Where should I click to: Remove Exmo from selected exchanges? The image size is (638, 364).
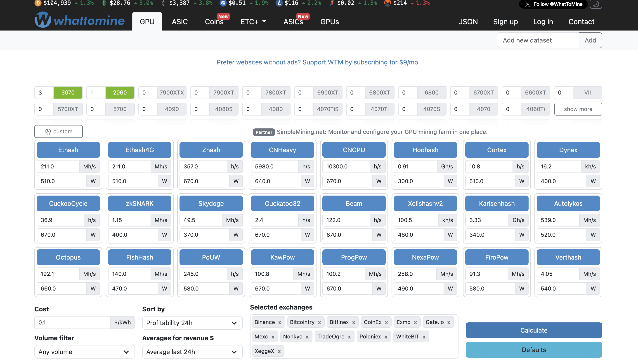(x=415, y=322)
